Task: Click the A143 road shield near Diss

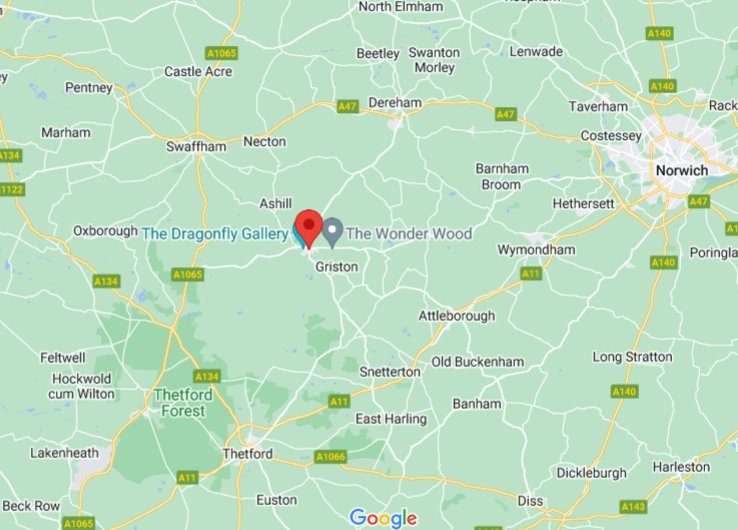Action: [x=634, y=507]
